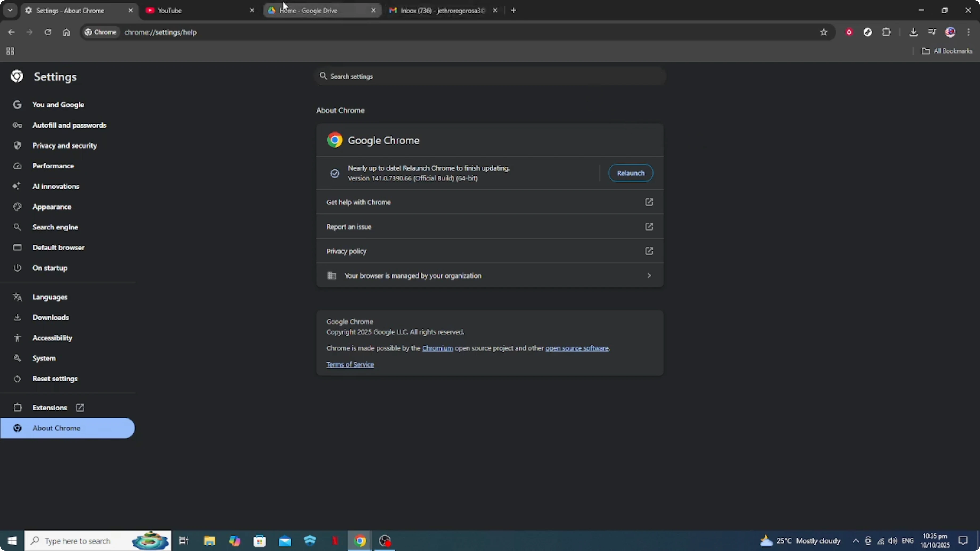Click the Default browser icon
The width and height of the screenshot is (980, 551).
[17, 248]
